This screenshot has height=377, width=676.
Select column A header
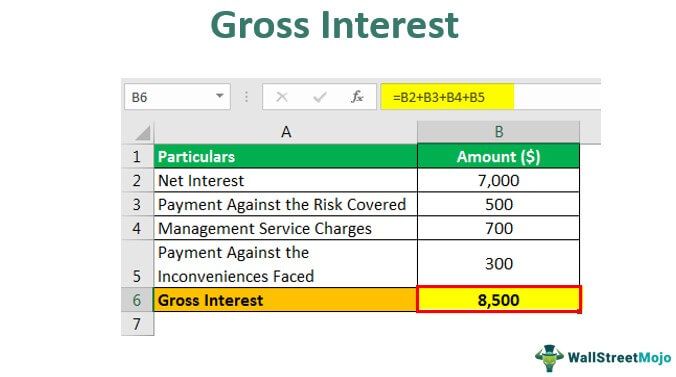tap(285, 132)
